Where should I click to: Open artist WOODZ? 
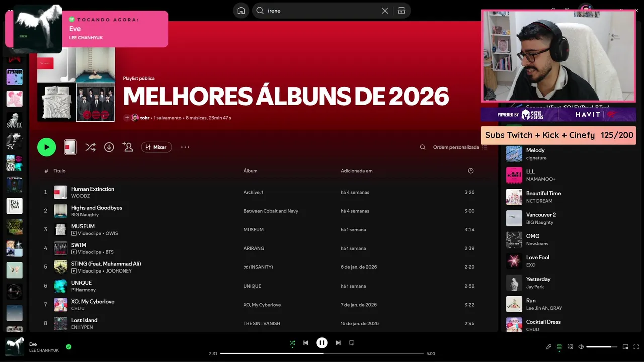80,196
